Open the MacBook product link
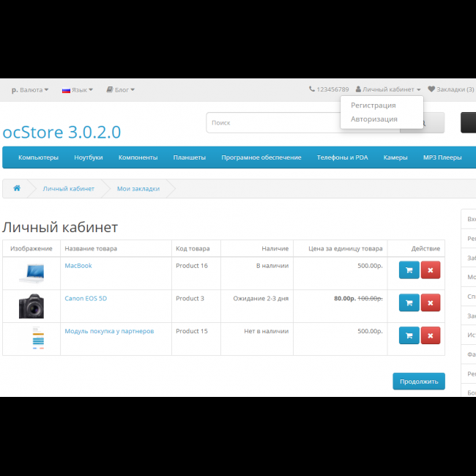 tap(78, 266)
